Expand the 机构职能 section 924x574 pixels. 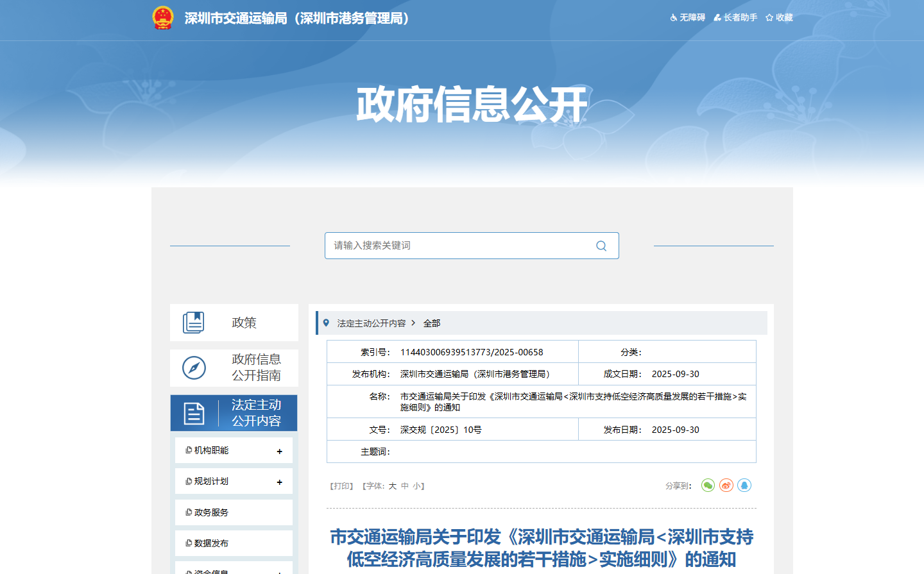pos(279,452)
